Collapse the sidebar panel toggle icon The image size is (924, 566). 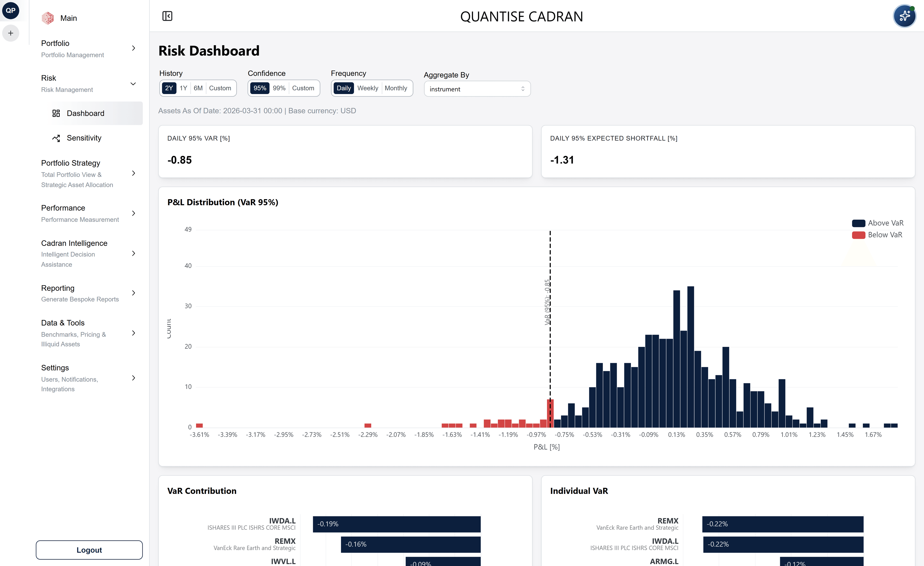(x=167, y=16)
